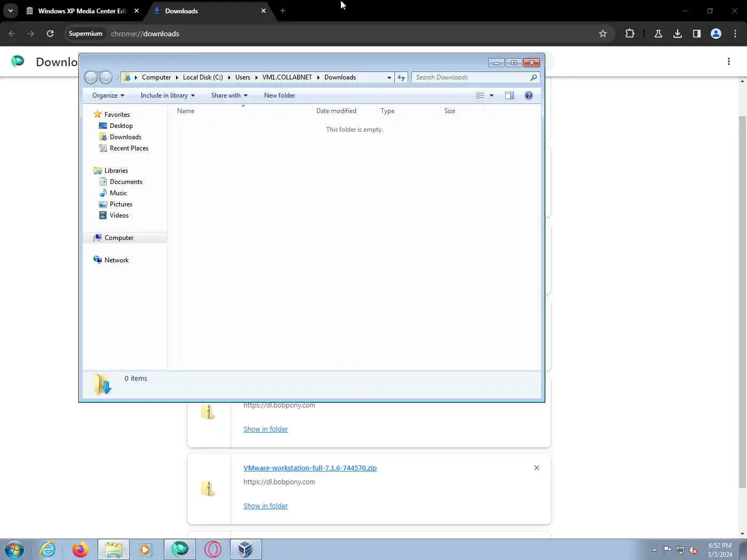Toggle the browser side panel icon
Viewport: 747px width, 560px height.
pyautogui.click(x=697, y=34)
